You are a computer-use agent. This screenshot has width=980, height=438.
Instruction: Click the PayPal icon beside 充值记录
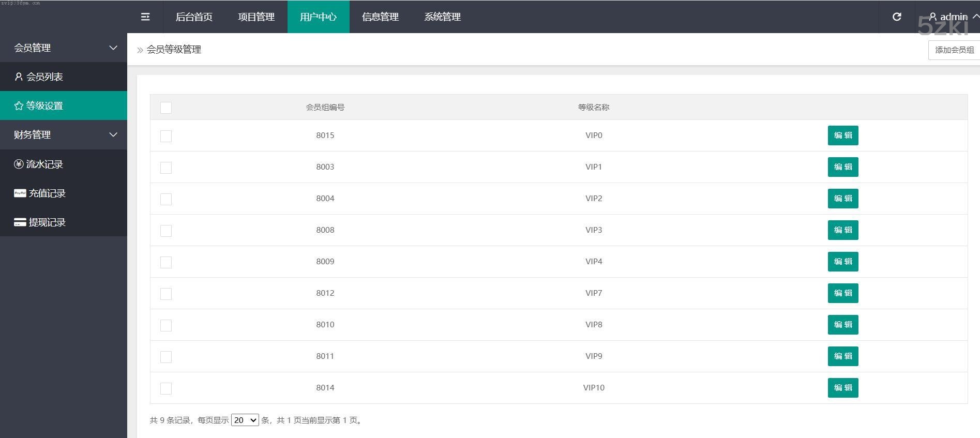tap(20, 193)
